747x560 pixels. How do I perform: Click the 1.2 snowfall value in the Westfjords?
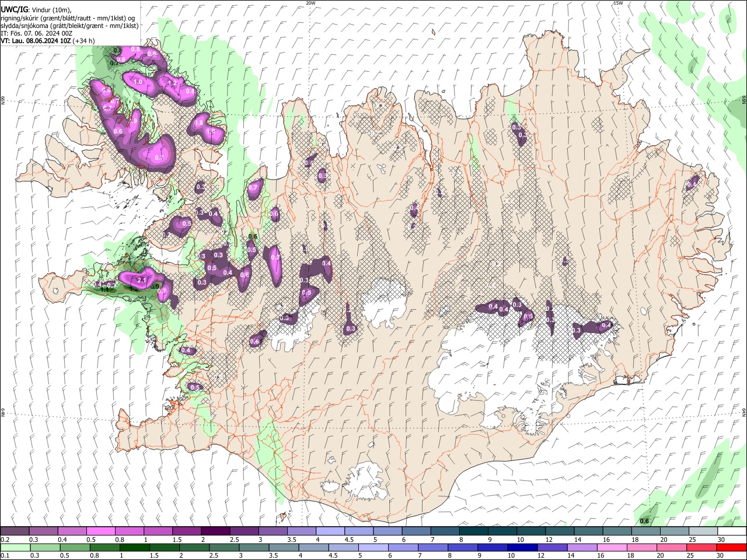[x=172, y=83]
